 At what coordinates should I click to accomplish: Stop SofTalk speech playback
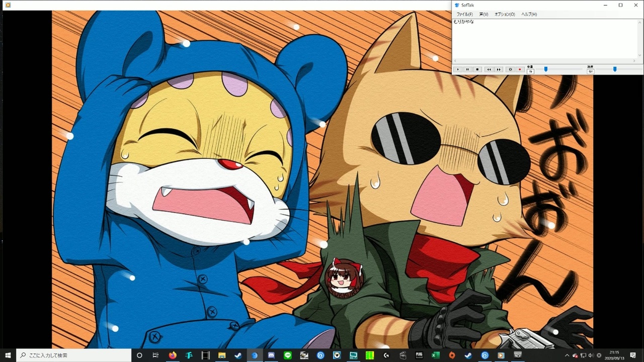click(477, 69)
